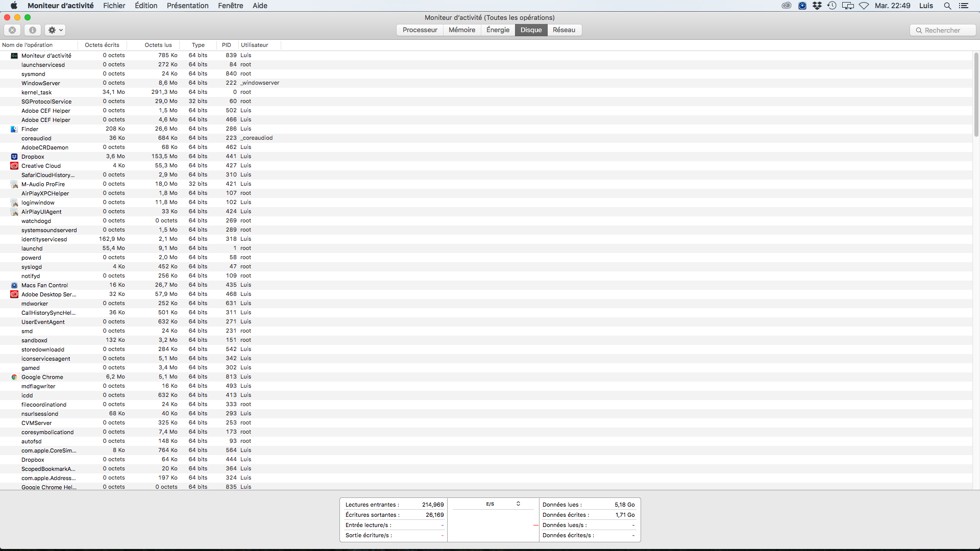980x551 pixels.
Task: Select the nsurlsessiond row
Action: (486, 414)
